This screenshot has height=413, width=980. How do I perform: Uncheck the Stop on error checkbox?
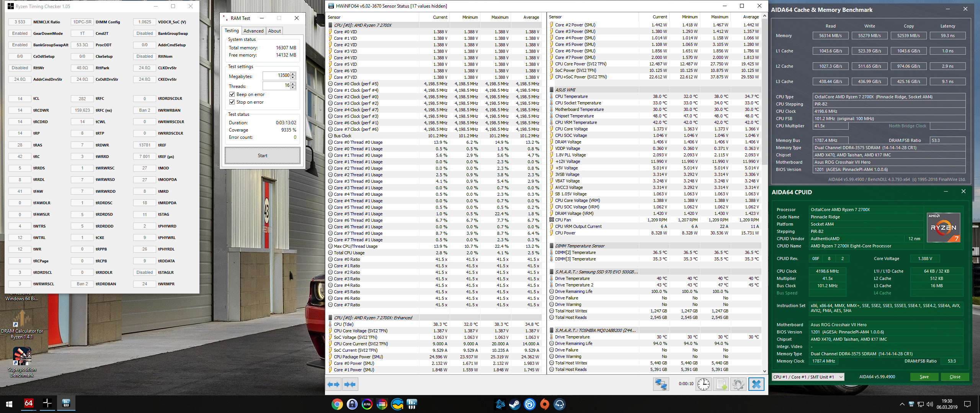click(232, 102)
